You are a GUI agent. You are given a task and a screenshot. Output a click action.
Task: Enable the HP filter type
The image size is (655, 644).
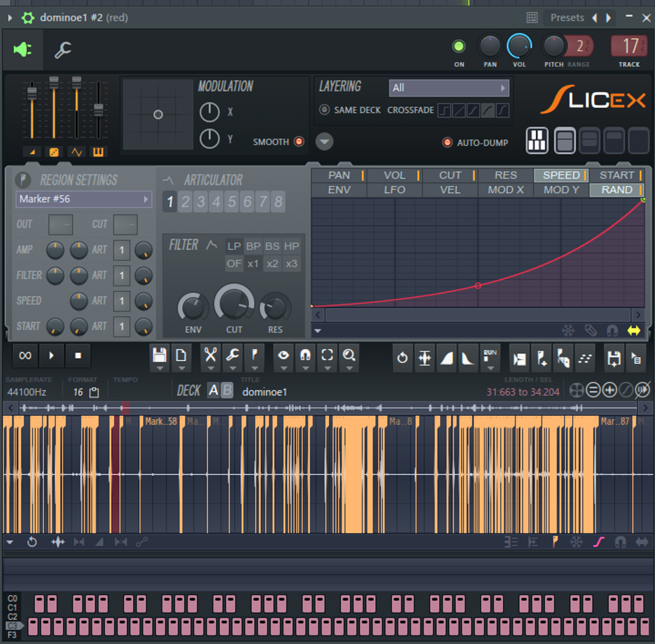[291, 246]
